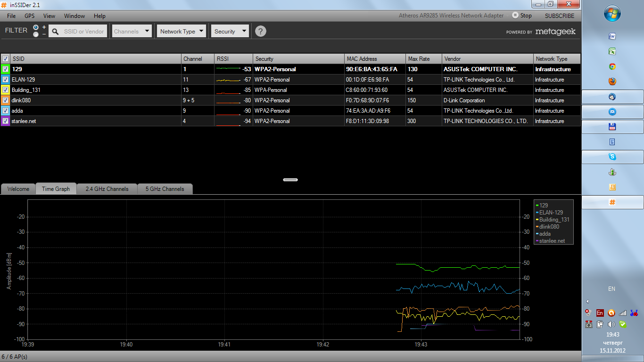Select the green 129 color marker in legend

click(x=537, y=205)
